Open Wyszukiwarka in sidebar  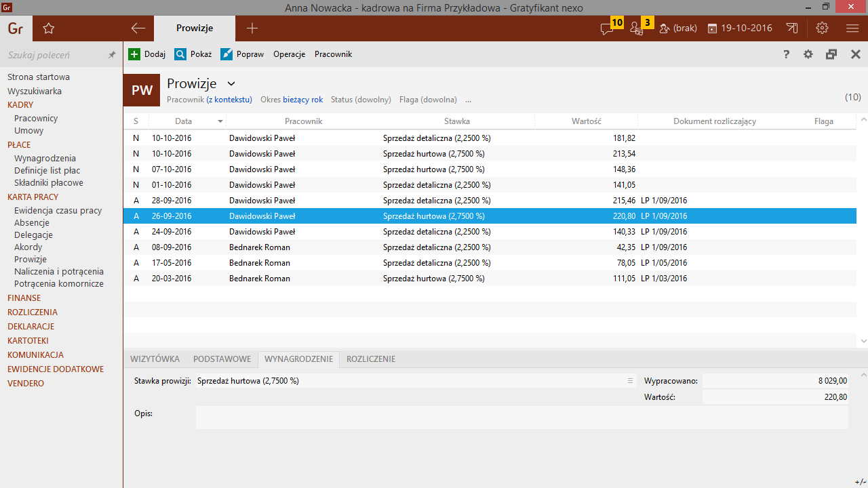[35, 91]
